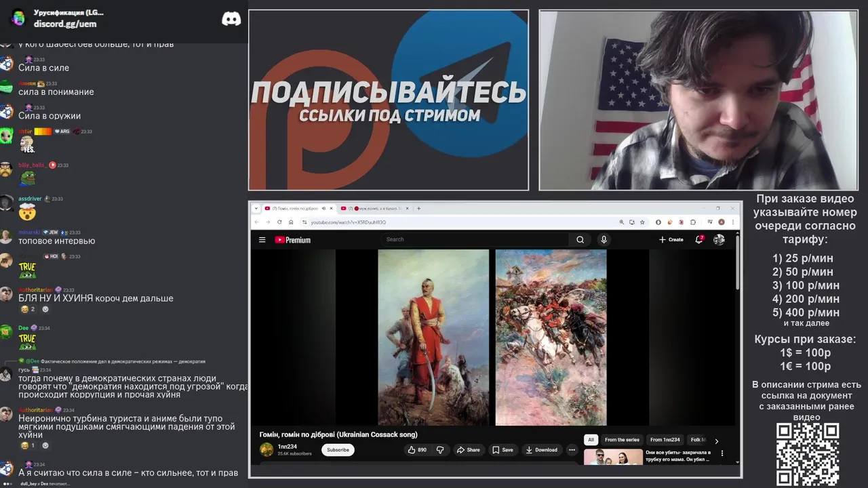This screenshot has height=488, width=868.
Task: Switch to the first Гомін YouTube tab
Action: point(298,208)
